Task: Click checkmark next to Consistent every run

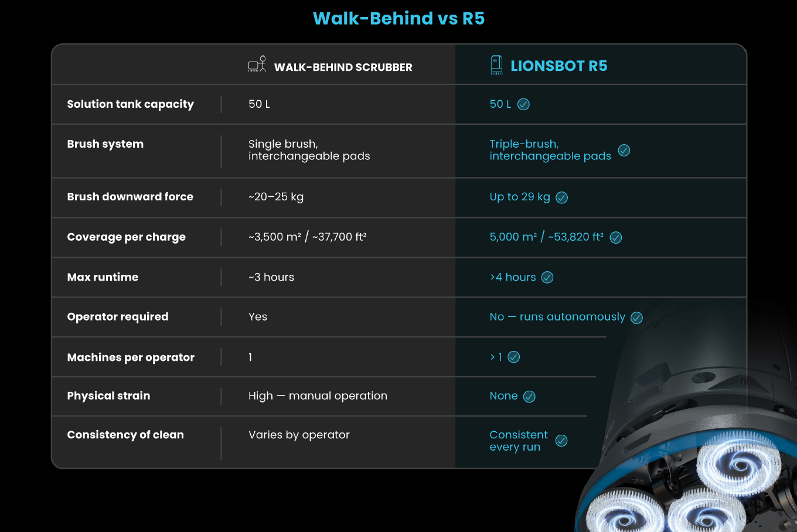Action: 561,441
